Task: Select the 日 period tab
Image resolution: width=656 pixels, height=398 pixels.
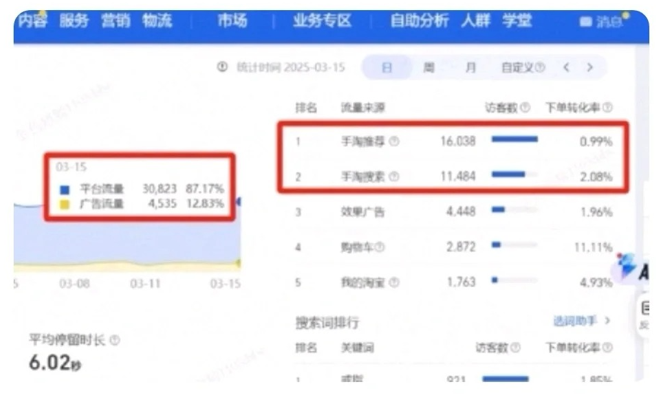Action: click(x=387, y=67)
